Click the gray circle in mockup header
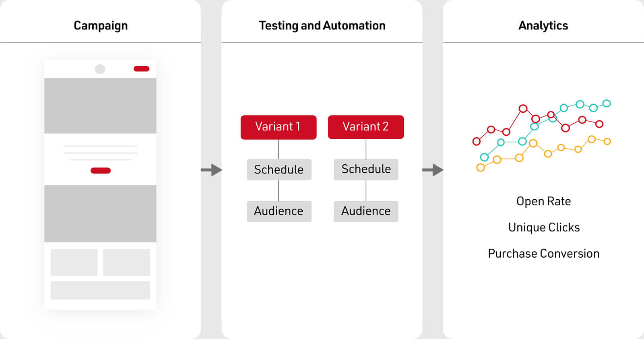 (100, 69)
